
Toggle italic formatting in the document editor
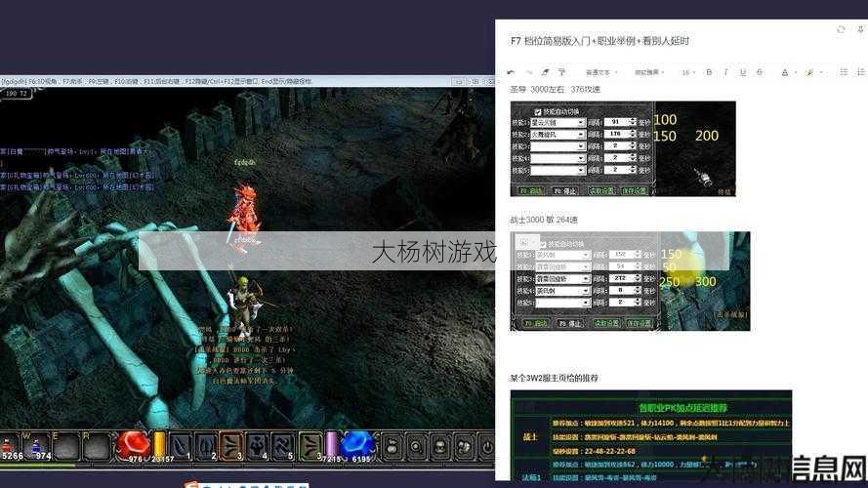click(x=725, y=72)
